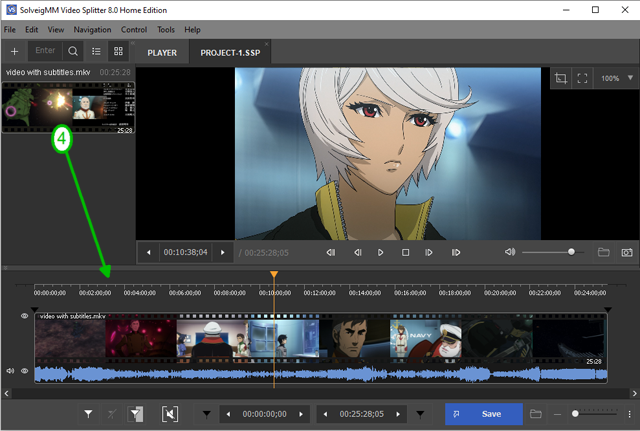
Task: Open the File menu
Action: tap(9, 29)
